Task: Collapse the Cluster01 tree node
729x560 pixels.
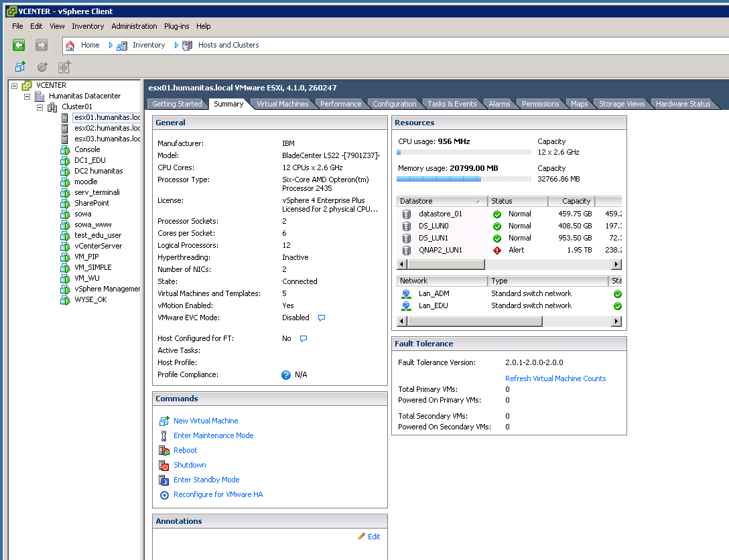Action: point(40,107)
